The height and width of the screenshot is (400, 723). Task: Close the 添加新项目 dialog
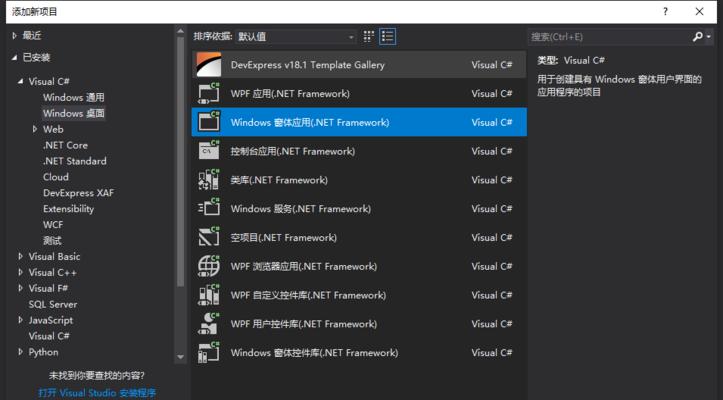(699, 12)
